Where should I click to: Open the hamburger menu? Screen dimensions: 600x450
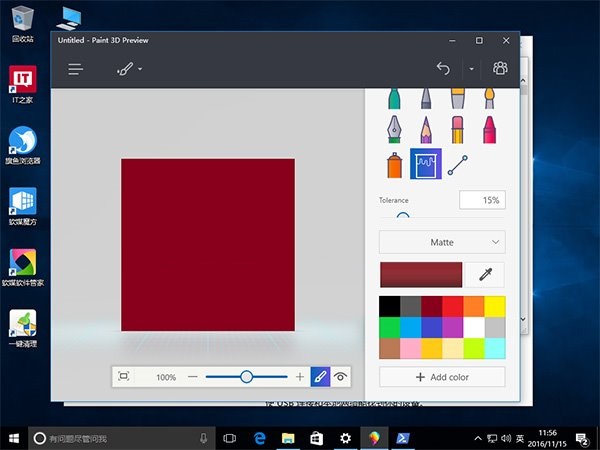(x=76, y=69)
